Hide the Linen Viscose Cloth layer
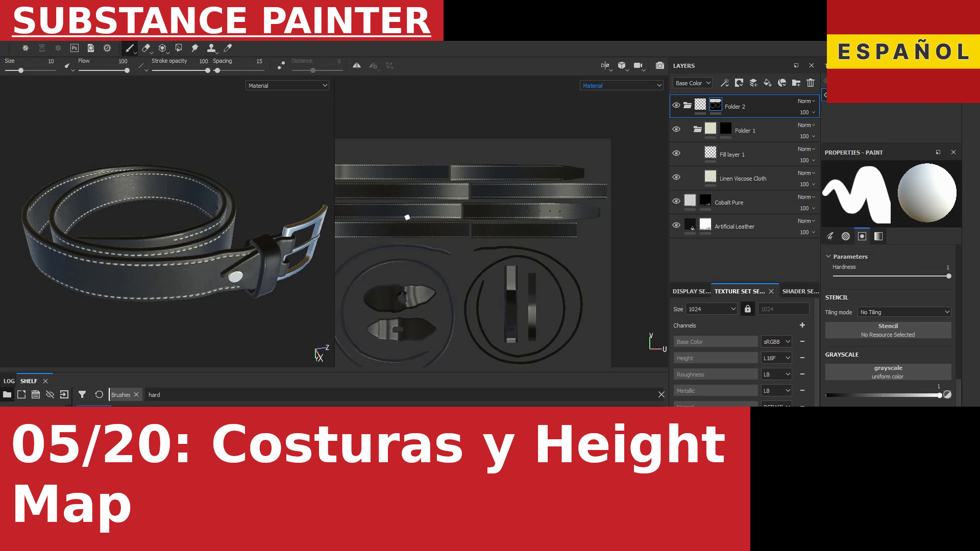 pyautogui.click(x=676, y=177)
